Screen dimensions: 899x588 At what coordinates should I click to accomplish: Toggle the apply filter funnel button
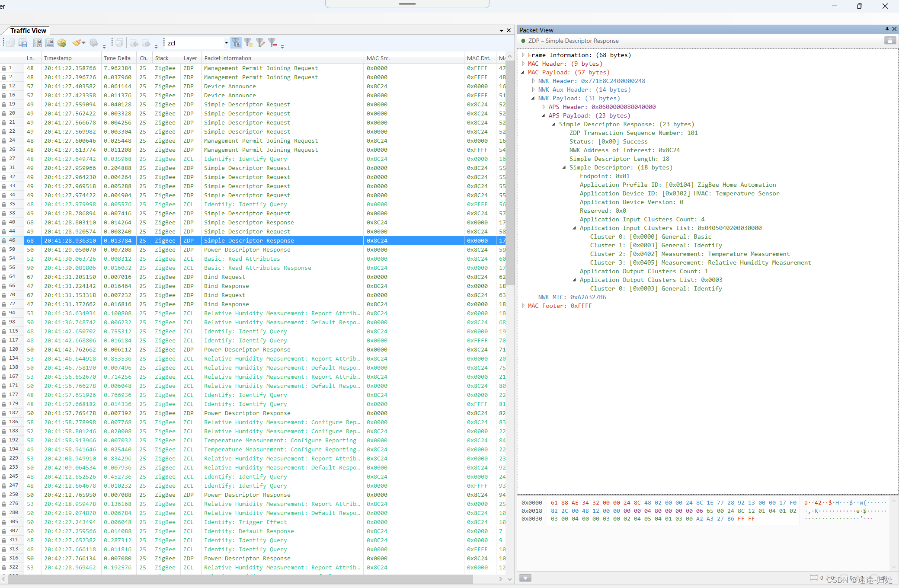point(236,43)
